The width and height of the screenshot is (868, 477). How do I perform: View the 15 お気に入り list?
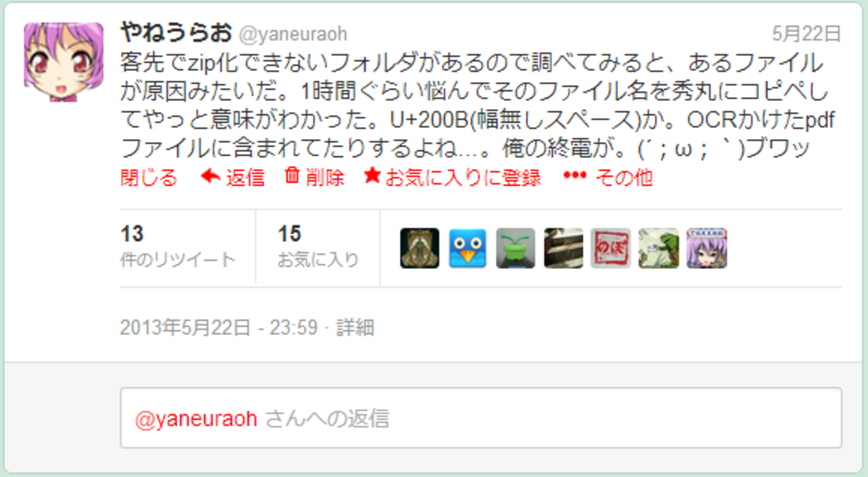[318, 246]
